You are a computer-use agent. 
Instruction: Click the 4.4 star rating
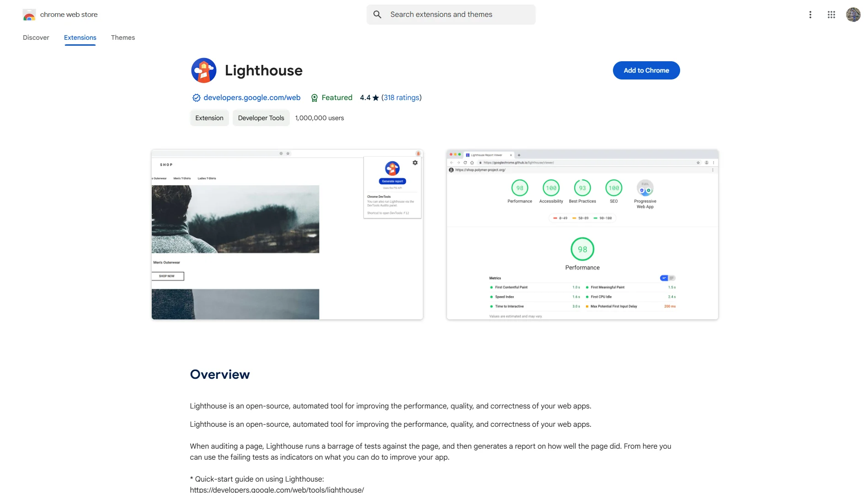tap(367, 97)
